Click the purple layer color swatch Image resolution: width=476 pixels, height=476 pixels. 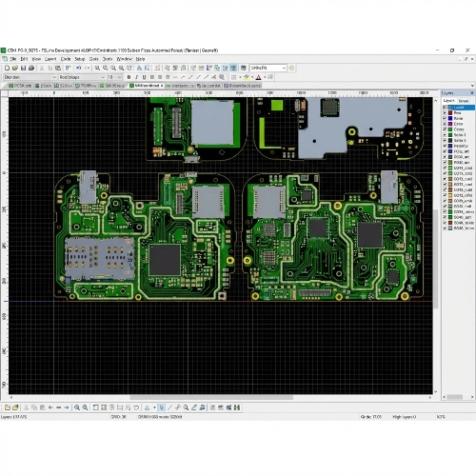point(450,124)
